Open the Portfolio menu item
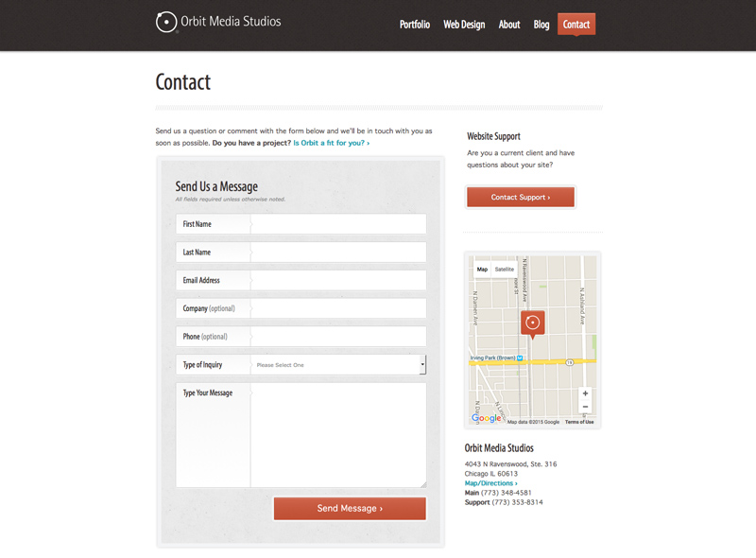 pos(415,25)
